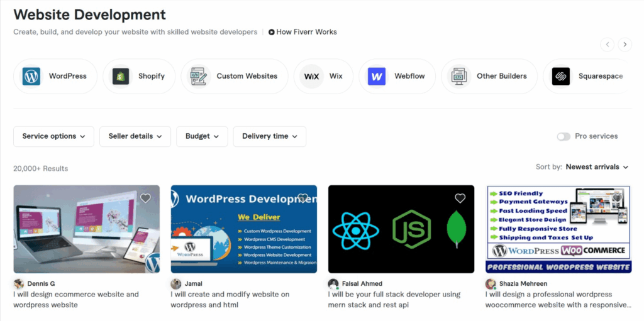The image size is (644, 321).
Task: Open Shazia Mehreen's WooCommerce gig thumbnail
Action: tap(558, 229)
